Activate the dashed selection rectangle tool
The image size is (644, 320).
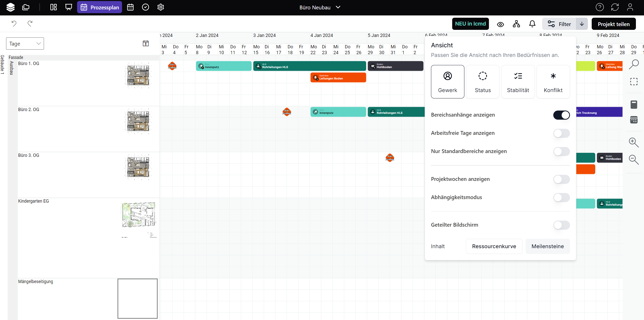tap(634, 82)
